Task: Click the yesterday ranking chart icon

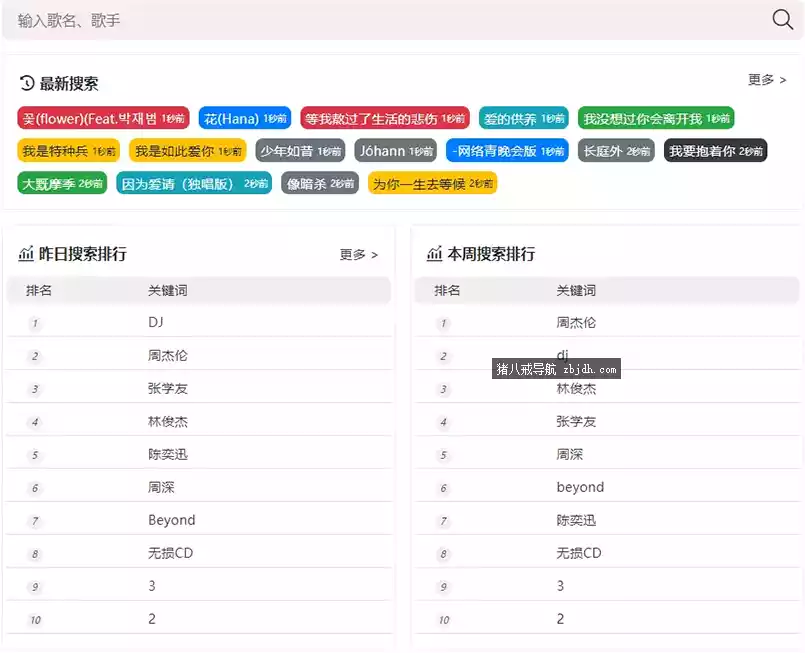Action: tap(26, 254)
